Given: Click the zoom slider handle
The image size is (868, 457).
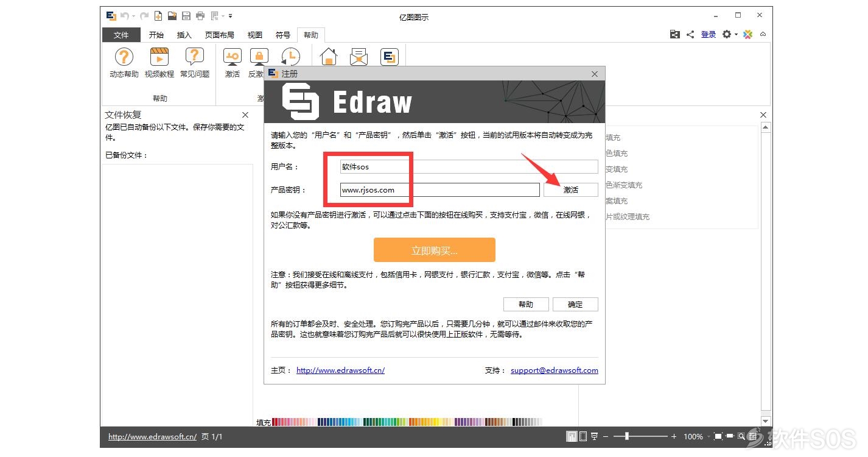Looking at the screenshot, I should click(x=626, y=436).
